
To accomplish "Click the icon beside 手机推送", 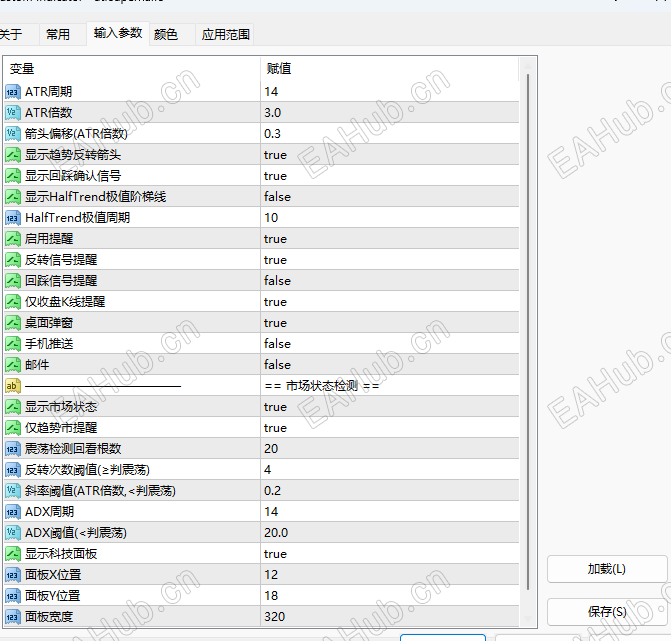I will (x=13, y=344).
